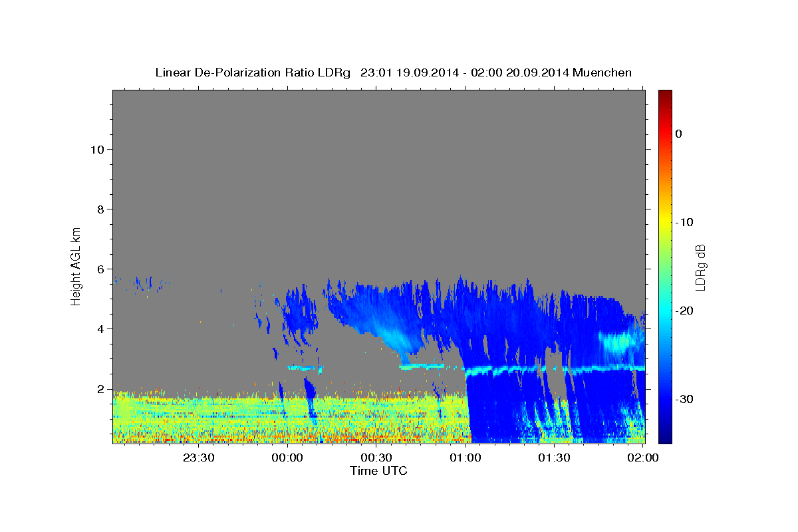Click the 'LDRg dB' colorbar label
This screenshot has width=798, height=532.
coord(700,267)
